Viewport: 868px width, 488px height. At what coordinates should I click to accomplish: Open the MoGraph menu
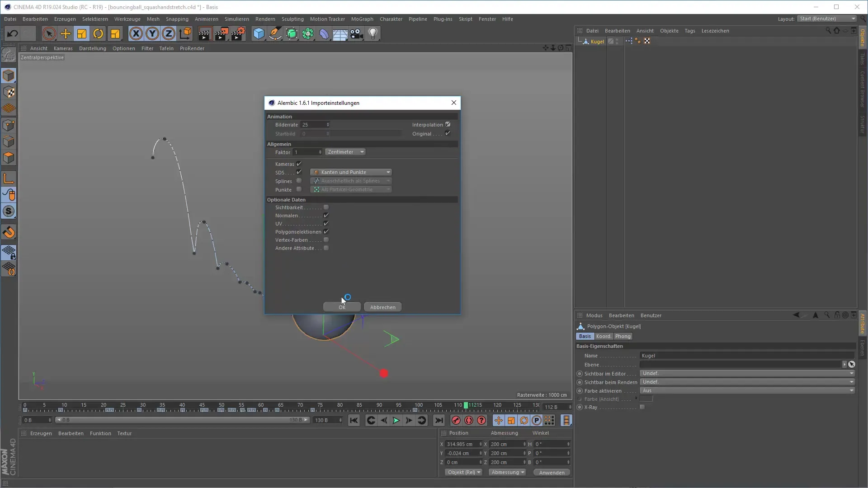click(x=362, y=19)
